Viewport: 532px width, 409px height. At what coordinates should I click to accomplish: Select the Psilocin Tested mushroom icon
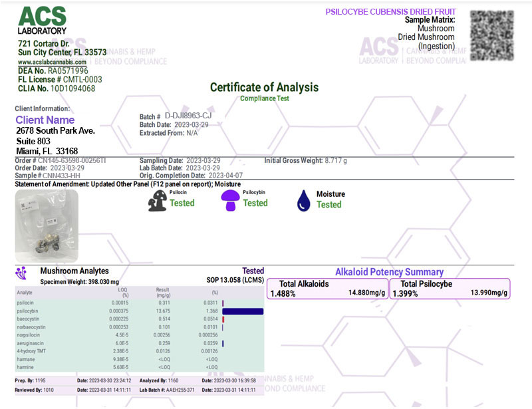(x=156, y=200)
